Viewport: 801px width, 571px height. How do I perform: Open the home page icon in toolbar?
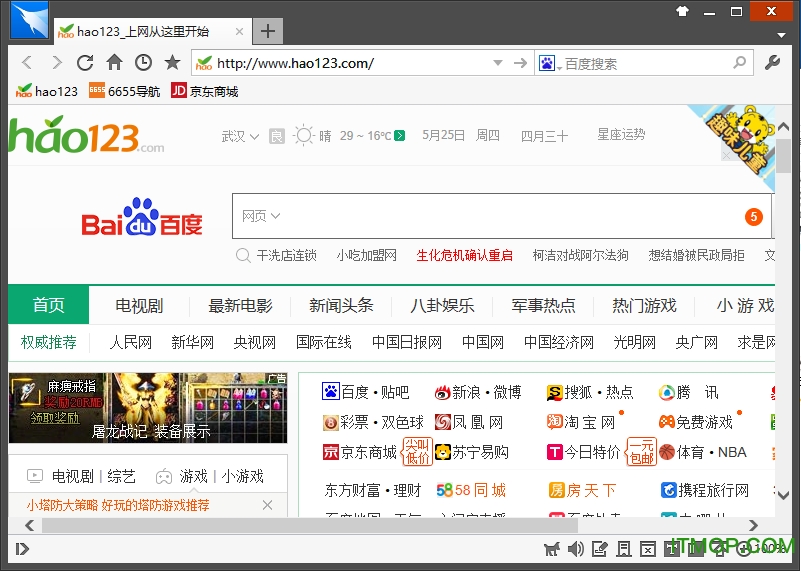[x=114, y=62]
